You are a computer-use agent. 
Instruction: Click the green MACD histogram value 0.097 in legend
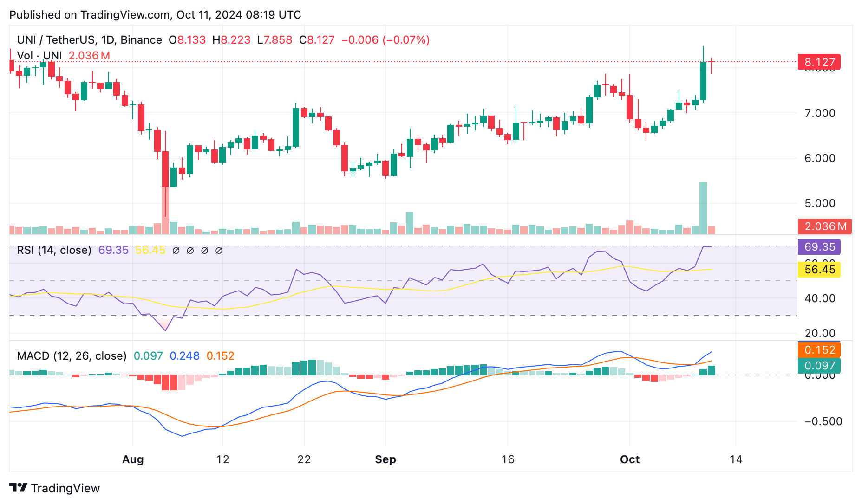[148, 356]
